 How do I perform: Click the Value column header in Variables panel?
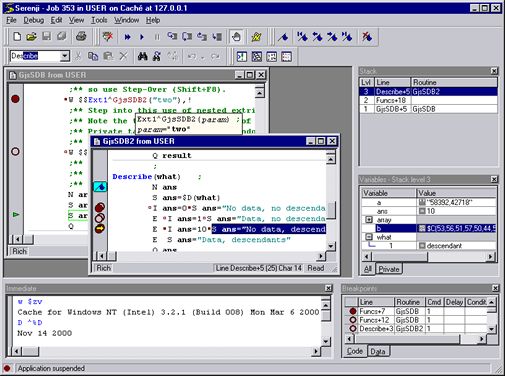[x=456, y=193]
